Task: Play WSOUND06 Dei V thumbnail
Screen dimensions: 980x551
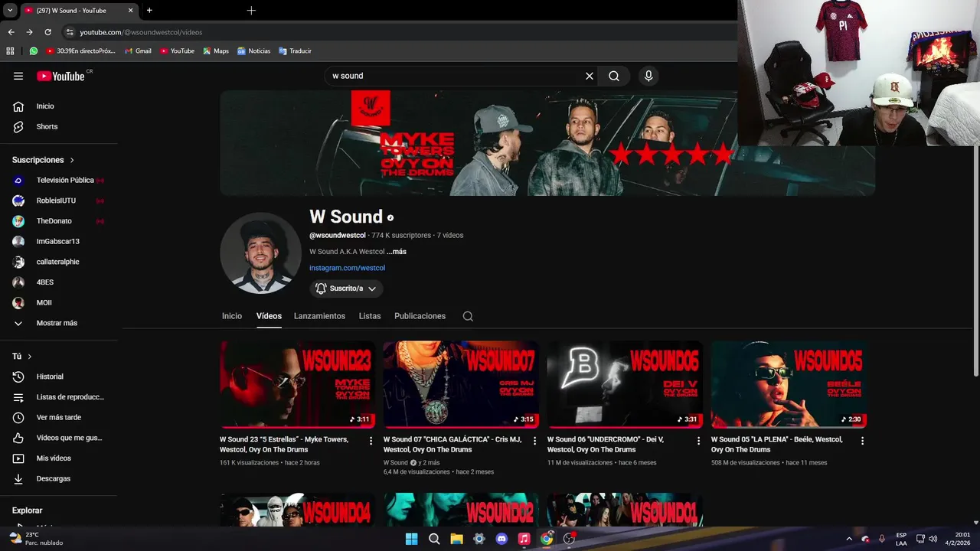Action: [625, 384]
